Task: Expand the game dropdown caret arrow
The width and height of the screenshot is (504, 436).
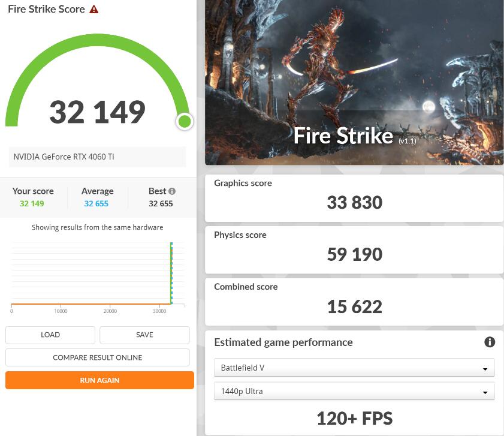Action: pyautogui.click(x=487, y=367)
